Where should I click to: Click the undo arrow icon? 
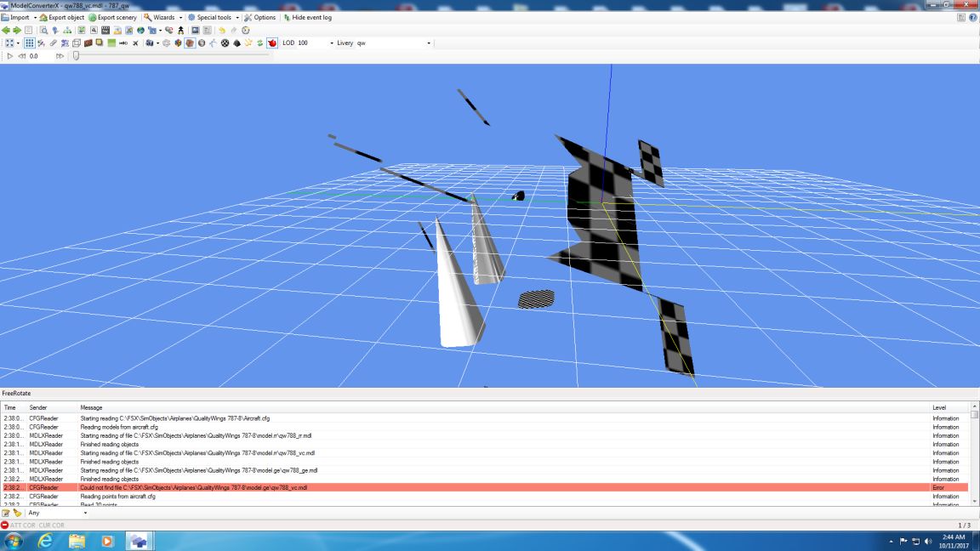point(224,30)
